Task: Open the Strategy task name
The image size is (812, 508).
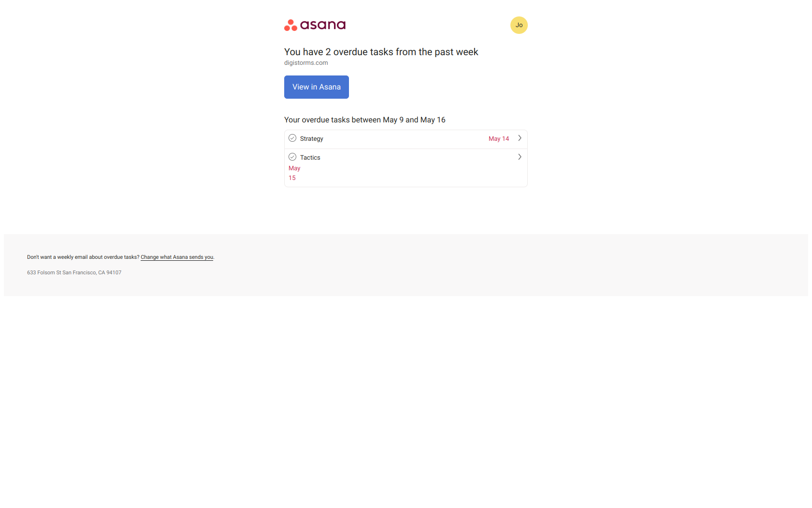Action: [312, 139]
